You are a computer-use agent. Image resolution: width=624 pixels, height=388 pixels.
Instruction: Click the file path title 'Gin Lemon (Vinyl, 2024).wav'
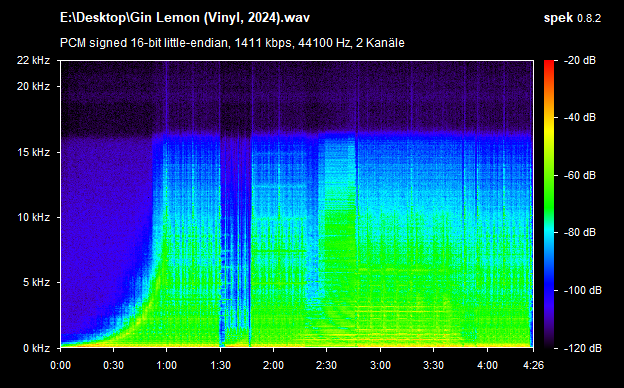[185, 18]
